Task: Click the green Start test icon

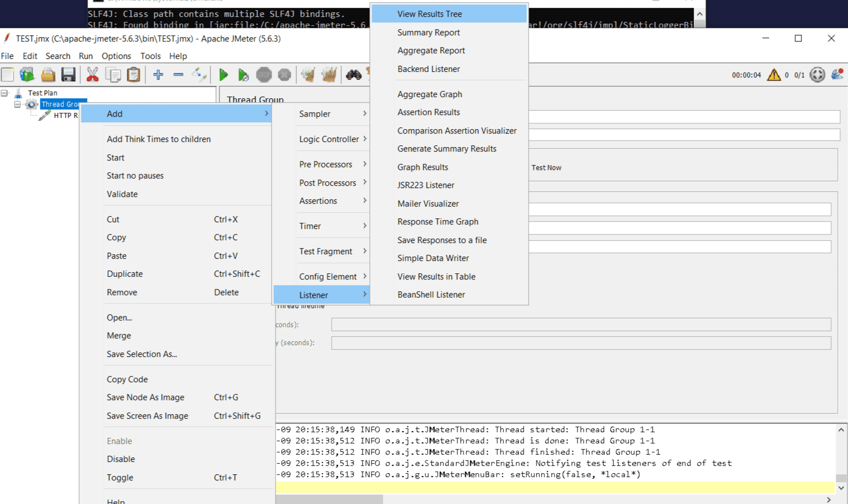Action: click(223, 75)
